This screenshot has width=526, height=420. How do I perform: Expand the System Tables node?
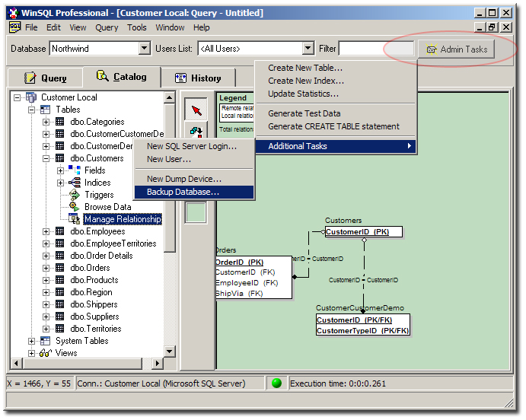pyautogui.click(x=31, y=341)
